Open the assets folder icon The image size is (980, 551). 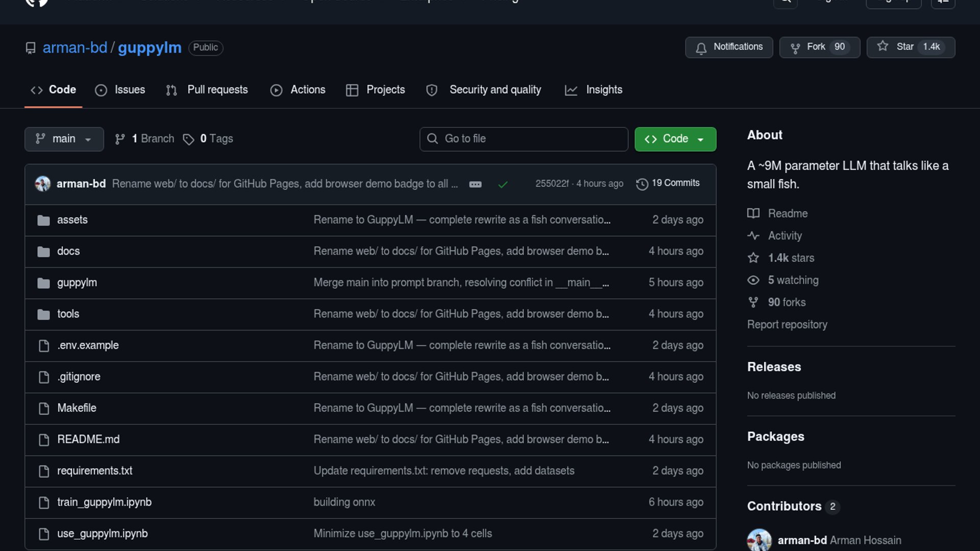(44, 220)
